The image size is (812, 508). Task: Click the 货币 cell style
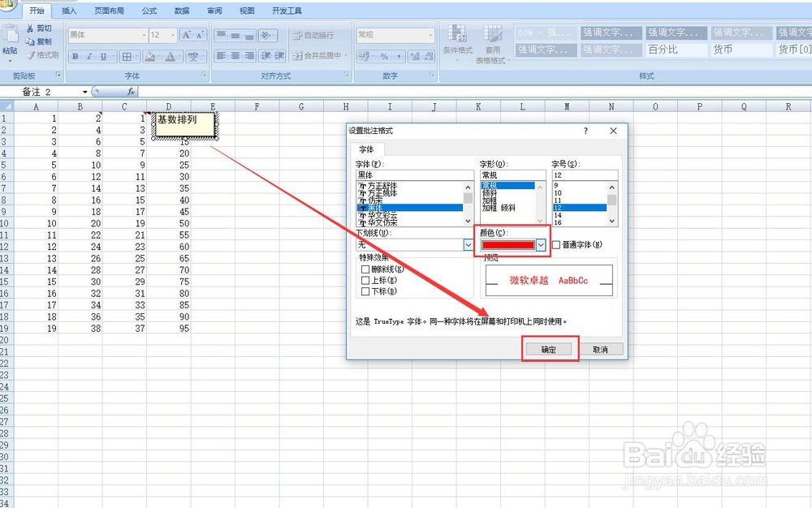click(741, 50)
